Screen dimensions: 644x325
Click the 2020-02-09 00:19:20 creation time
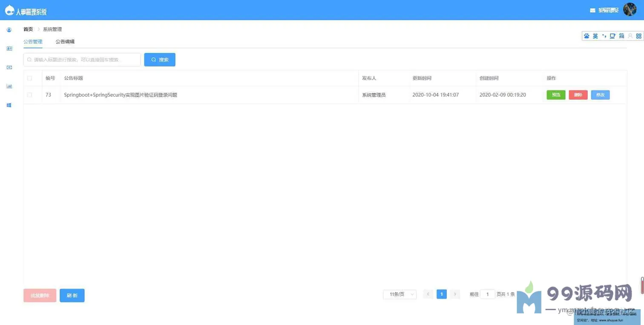coord(503,95)
